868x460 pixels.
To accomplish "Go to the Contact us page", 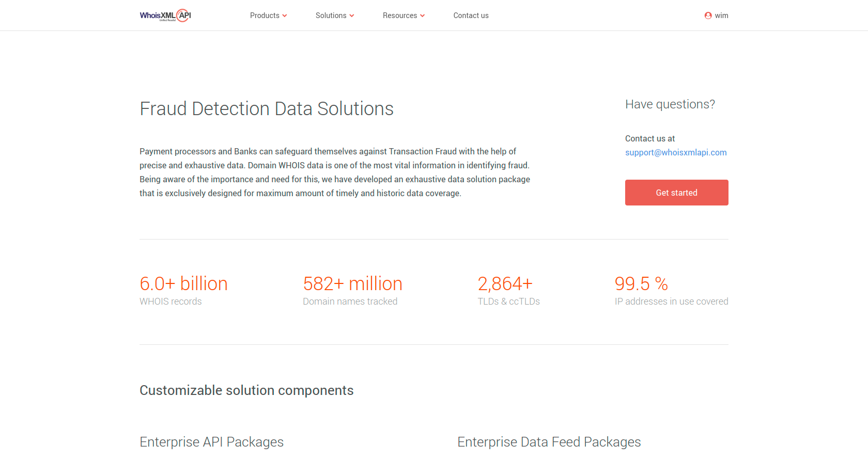I will point(471,15).
